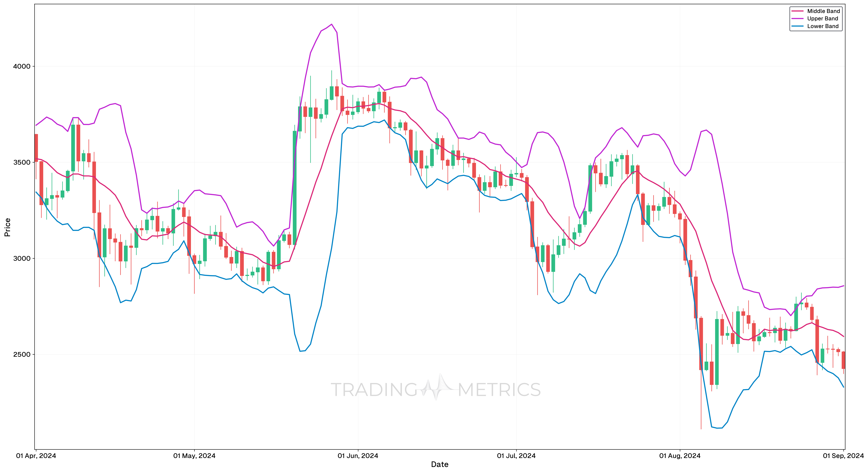Select the 01 Jul, 2024 date tick
868x472 pixels.
pos(516,456)
